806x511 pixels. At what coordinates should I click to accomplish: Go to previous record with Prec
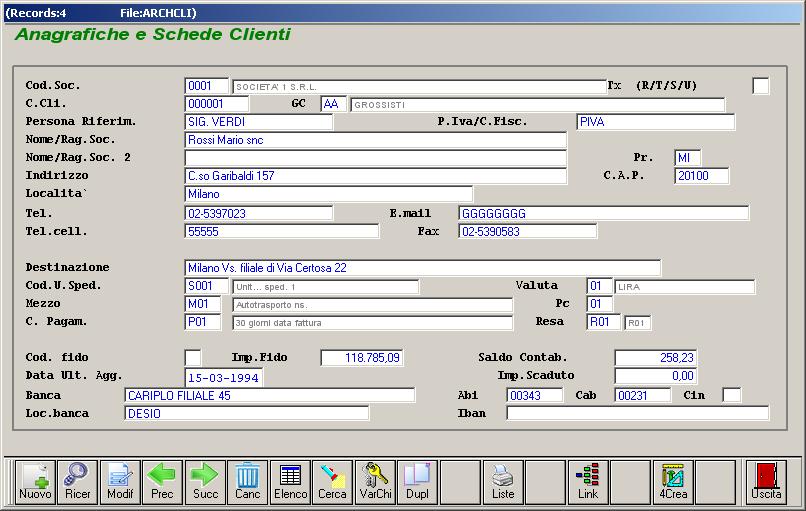(162, 482)
